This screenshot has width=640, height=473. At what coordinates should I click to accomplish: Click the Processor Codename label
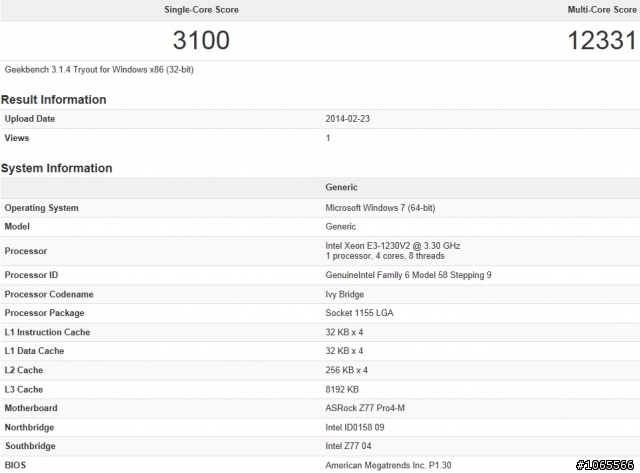(x=49, y=294)
